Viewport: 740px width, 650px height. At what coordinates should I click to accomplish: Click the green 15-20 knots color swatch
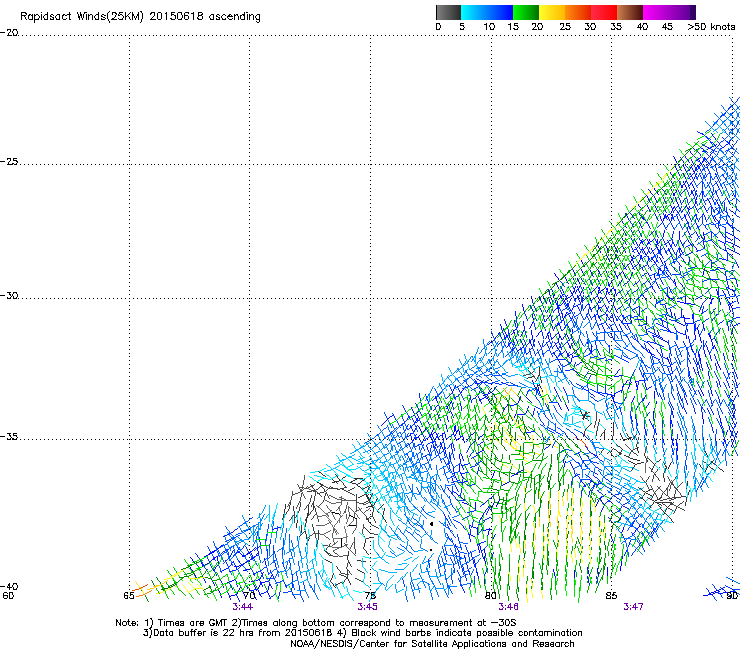(526, 12)
